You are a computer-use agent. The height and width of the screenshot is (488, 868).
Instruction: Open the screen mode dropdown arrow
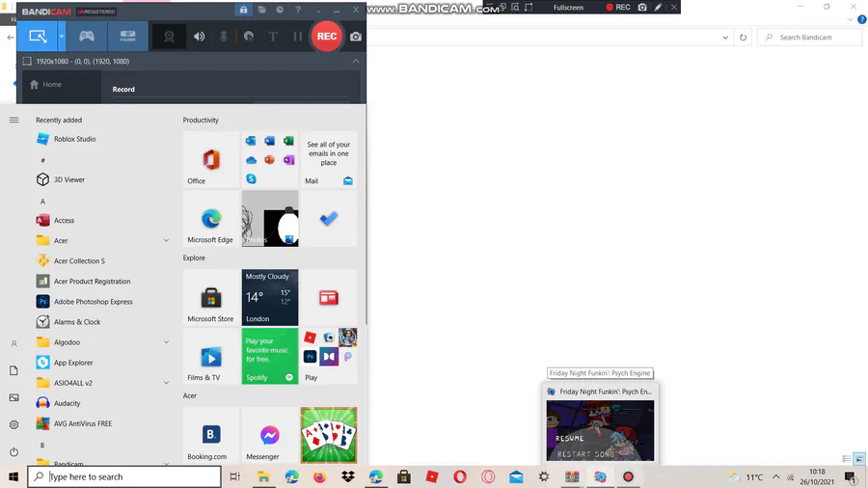(x=62, y=37)
